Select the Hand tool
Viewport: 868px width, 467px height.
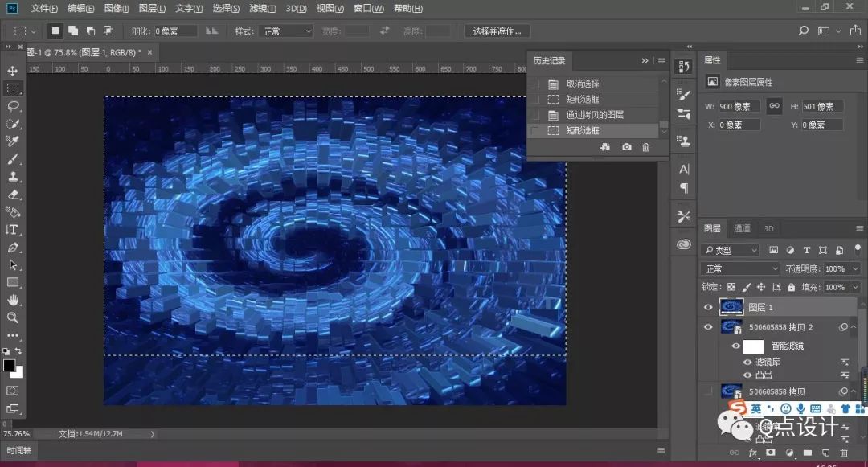coord(13,299)
